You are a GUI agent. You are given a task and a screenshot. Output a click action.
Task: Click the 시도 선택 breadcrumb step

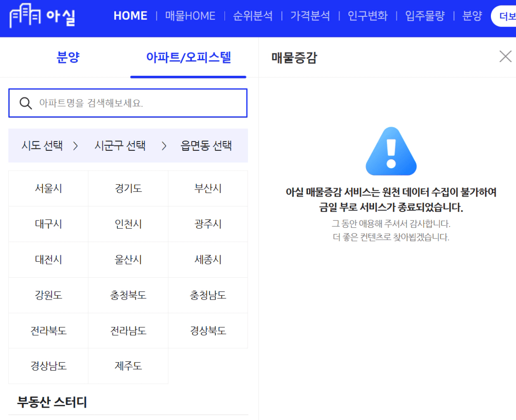click(42, 145)
